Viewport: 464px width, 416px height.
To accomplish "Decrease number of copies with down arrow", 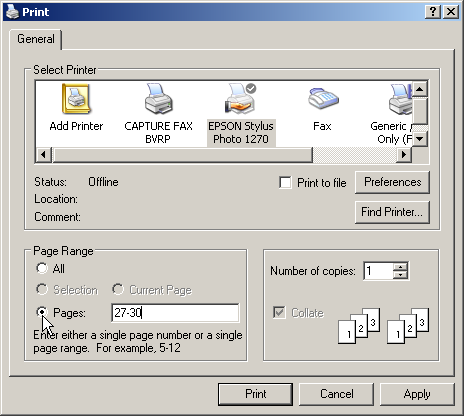I will point(400,275).
